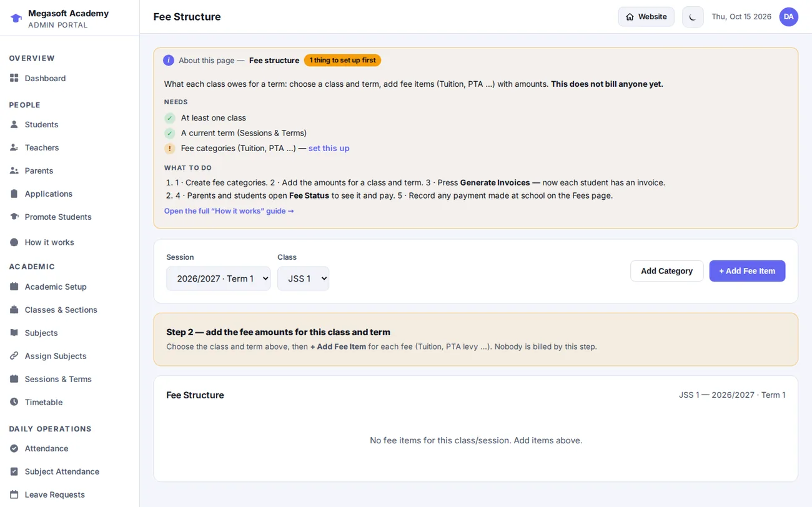Click the blue info icon near About this page
The width and height of the screenshot is (812, 507).
point(169,61)
